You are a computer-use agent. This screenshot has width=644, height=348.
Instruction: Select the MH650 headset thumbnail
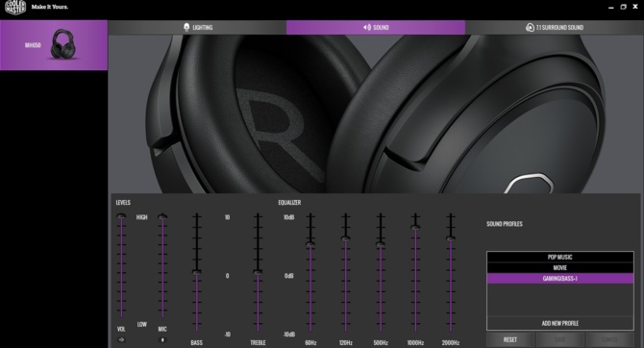54,45
